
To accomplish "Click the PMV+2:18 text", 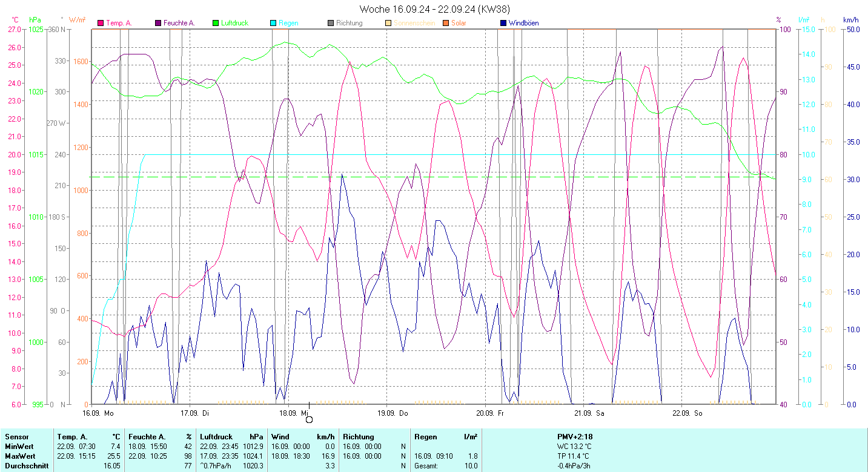I will pyautogui.click(x=574, y=436).
